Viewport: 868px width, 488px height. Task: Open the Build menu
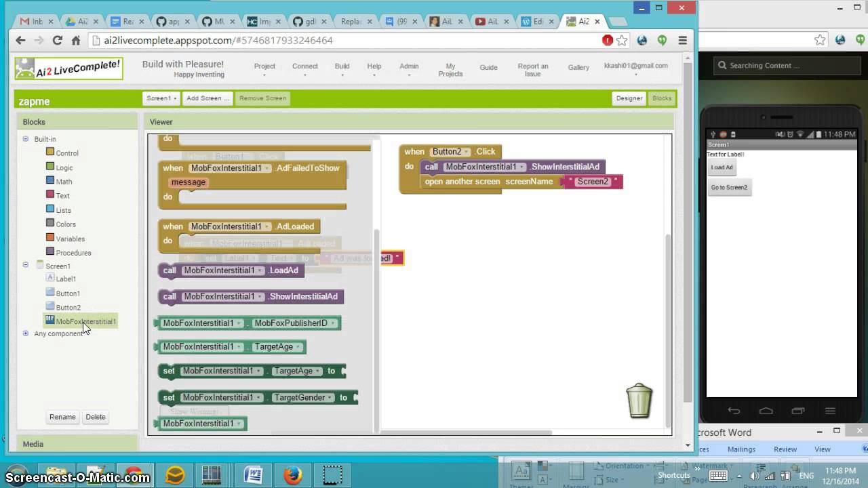click(342, 68)
